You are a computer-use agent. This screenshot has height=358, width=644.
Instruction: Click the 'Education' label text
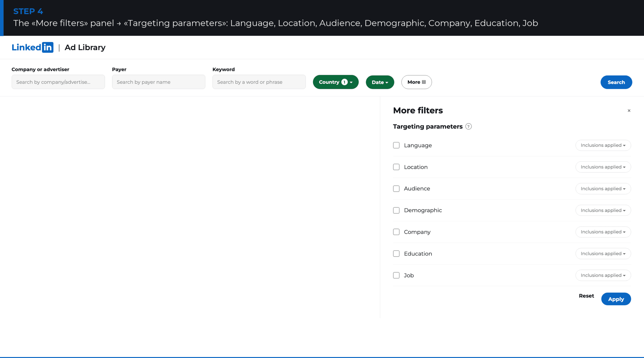click(418, 254)
